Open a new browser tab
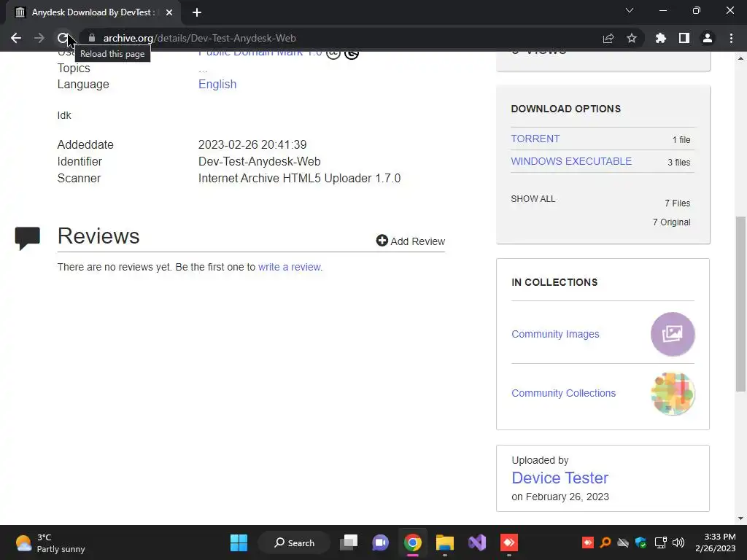747x560 pixels. click(x=197, y=12)
